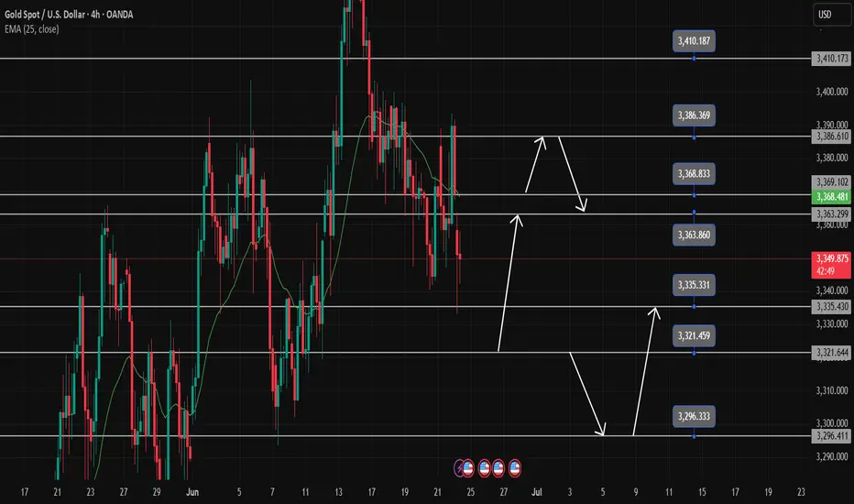The image size is (854, 504).
Task: Click the green 3,368.481 EMA value label
Action: point(832,197)
